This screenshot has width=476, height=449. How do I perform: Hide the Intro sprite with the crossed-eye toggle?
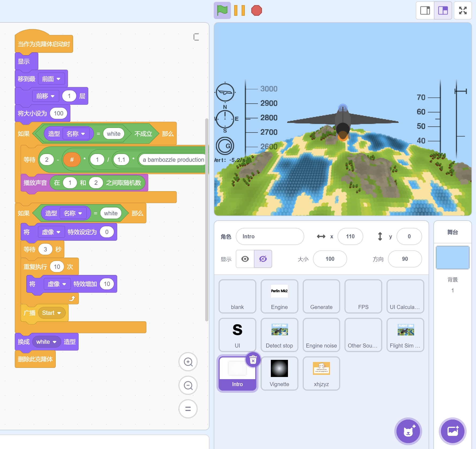(263, 259)
